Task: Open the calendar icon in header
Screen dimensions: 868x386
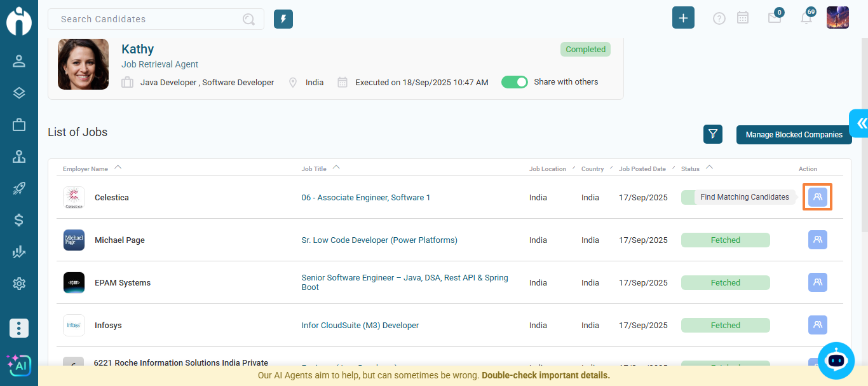Action: click(x=743, y=18)
